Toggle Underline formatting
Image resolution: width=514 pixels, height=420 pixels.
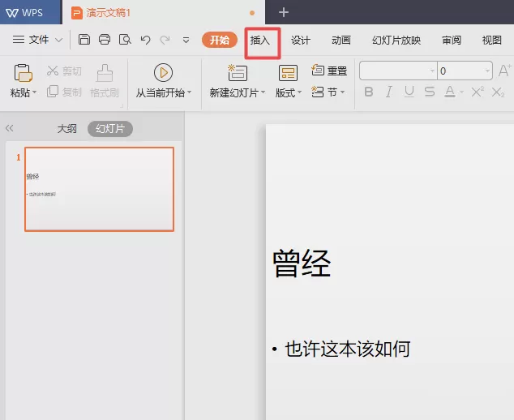[409, 92]
